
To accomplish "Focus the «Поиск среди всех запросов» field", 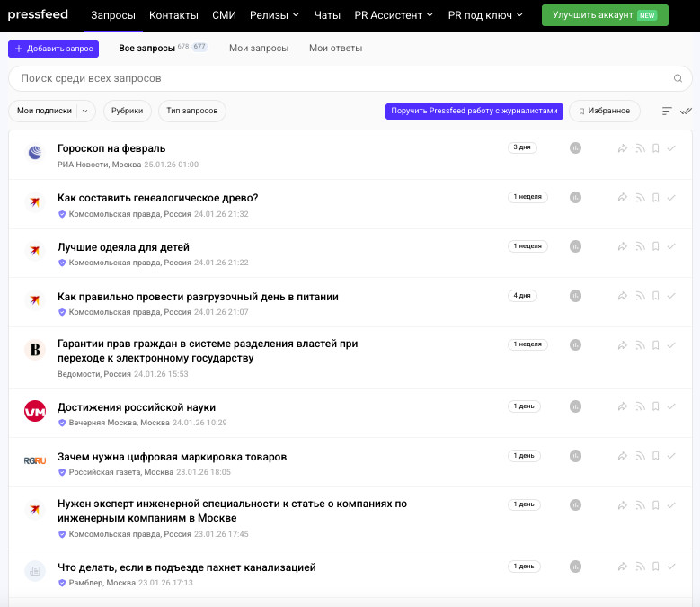I will 341,79.
